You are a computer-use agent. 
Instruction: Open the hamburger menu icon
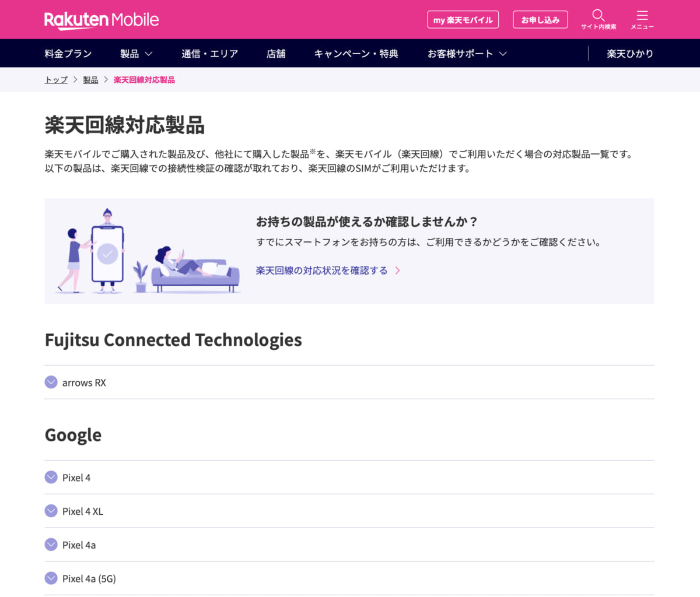(x=642, y=16)
